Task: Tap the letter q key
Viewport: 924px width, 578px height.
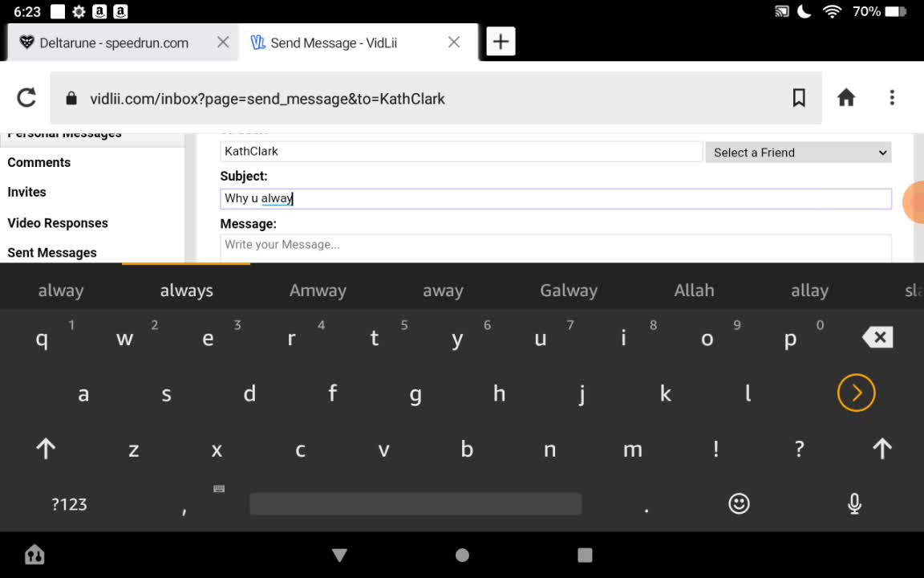Action: (41, 339)
